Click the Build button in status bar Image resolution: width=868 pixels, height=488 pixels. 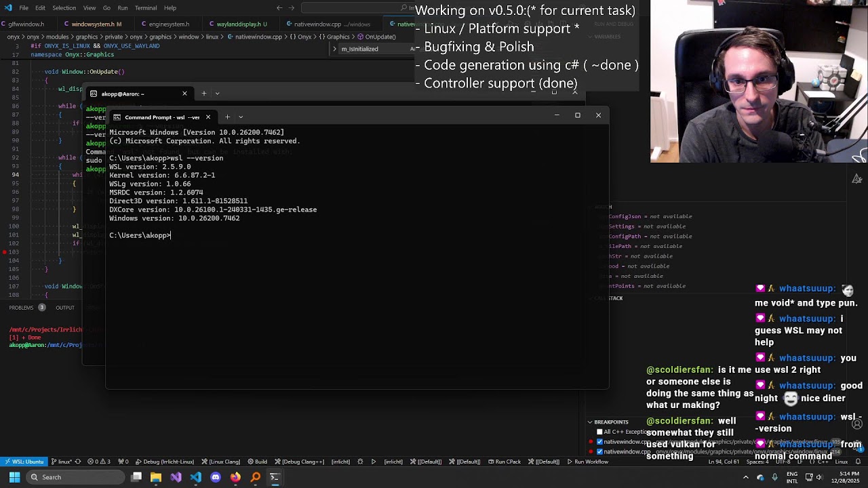pyautogui.click(x=257, y=462)
